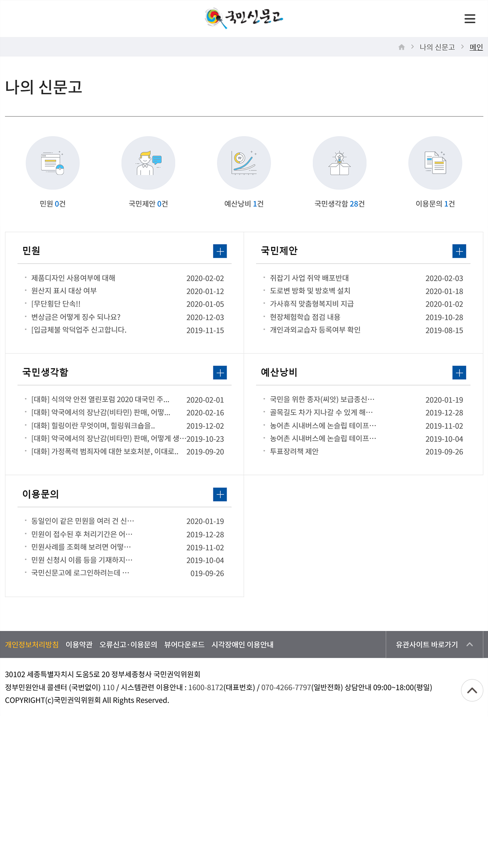Open 국민신문고에 로그인하려는데 inquiry
Image resolution: width=488 pixels, height=868 pixels.
pos(80,573)
